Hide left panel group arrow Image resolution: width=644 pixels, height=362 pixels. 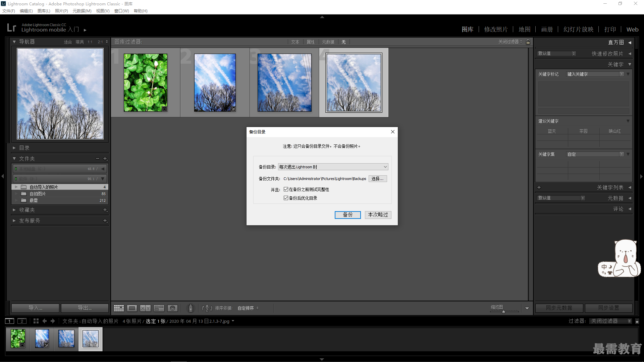(3, 176)
